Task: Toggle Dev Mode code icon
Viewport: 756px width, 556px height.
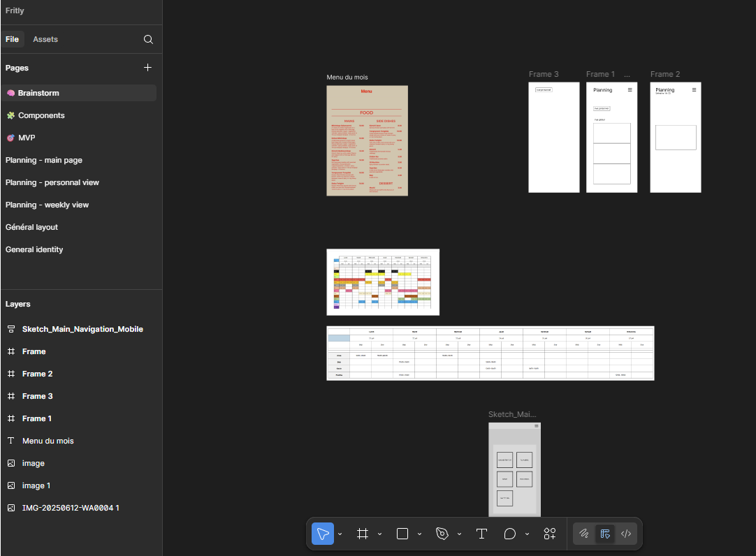Action: click(x=626, y=534)
